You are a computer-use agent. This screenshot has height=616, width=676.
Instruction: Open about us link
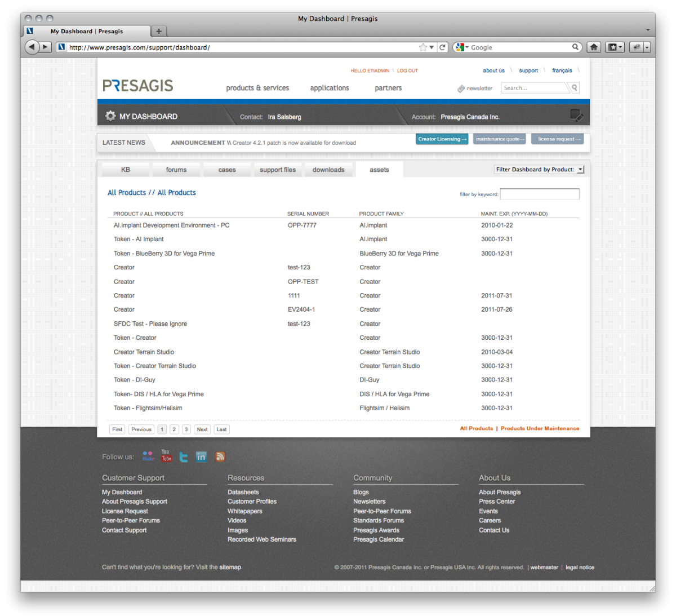493,70
